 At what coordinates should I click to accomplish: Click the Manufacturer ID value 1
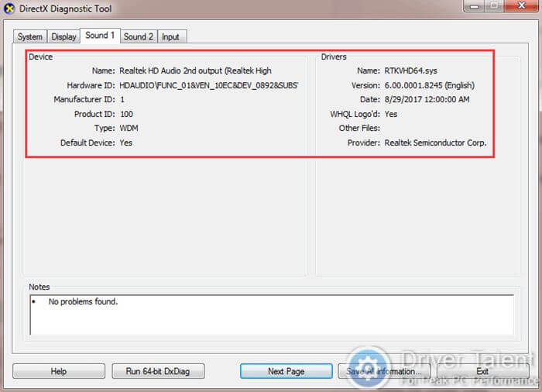pyautogui.click(x=122, y=100)
